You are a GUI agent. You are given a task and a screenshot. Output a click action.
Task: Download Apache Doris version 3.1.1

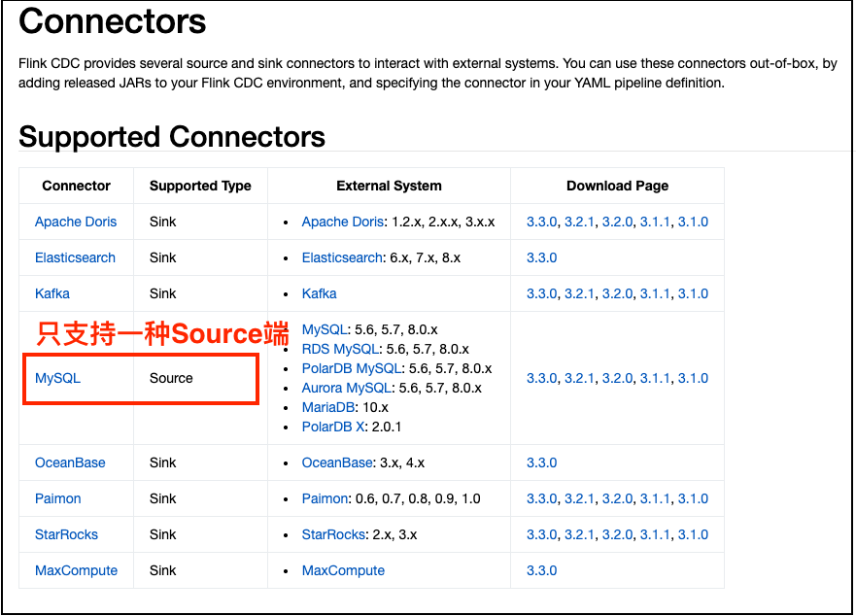655,222
